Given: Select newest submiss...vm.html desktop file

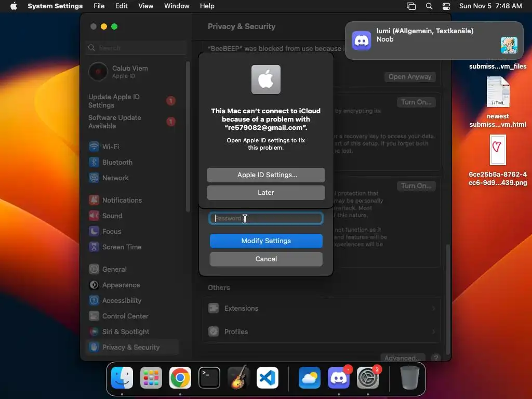Looking at the screenshot, I should pos(498,102).
